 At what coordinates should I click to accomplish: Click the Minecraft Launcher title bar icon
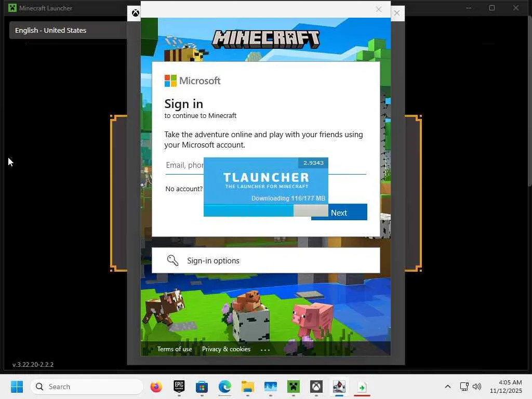12,8
